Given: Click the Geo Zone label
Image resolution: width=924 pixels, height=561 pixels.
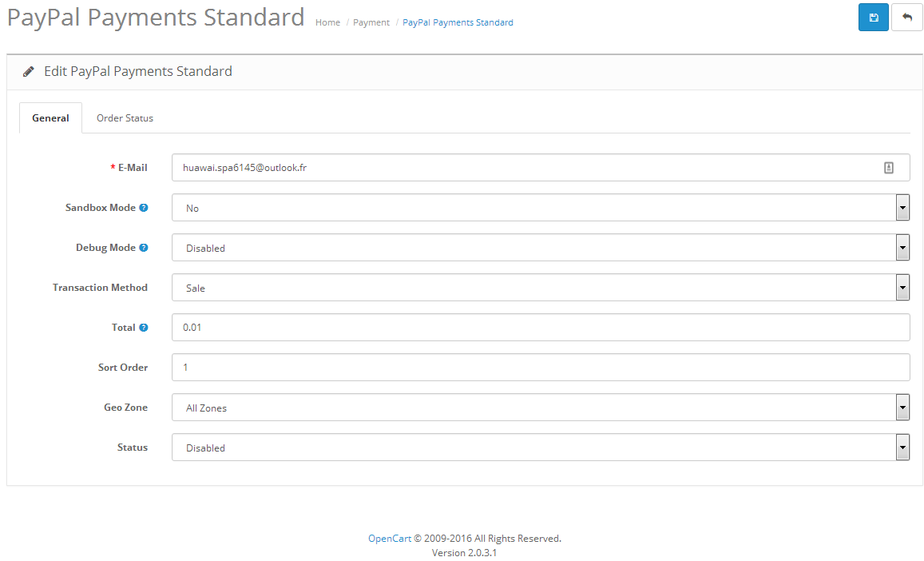Looking at the screenshot, I should tap(125, 407).
